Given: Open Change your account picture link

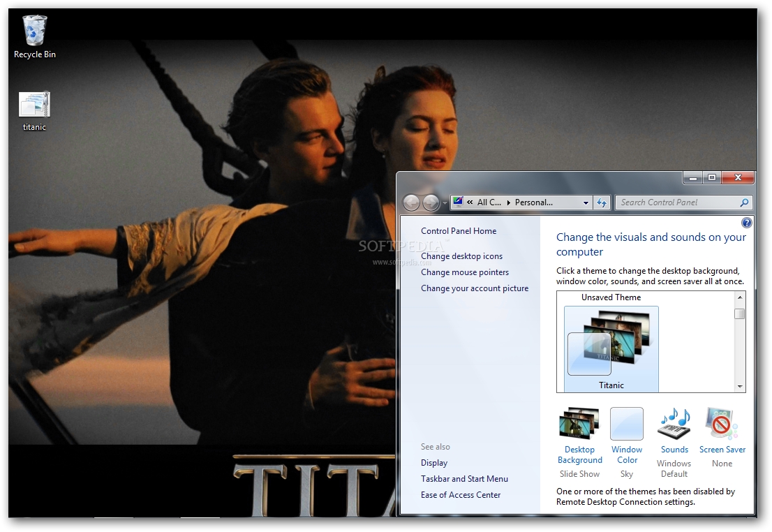Looking at the screenshot, I should click(x=475, y=288).
